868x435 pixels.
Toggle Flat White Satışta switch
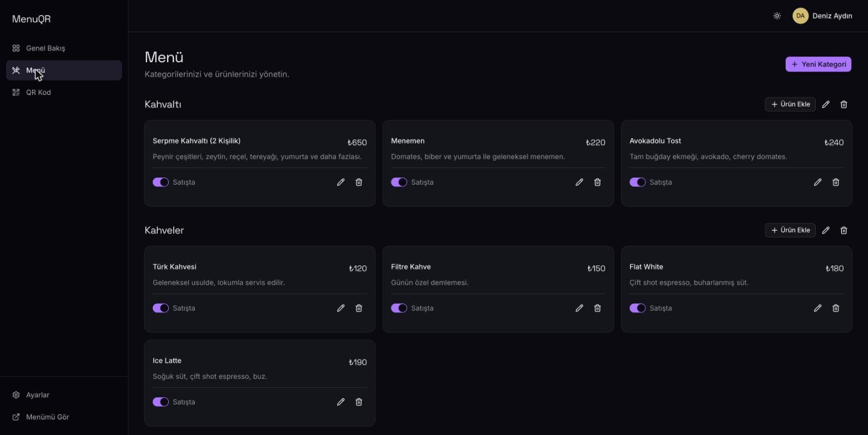[x=638, y=308]
